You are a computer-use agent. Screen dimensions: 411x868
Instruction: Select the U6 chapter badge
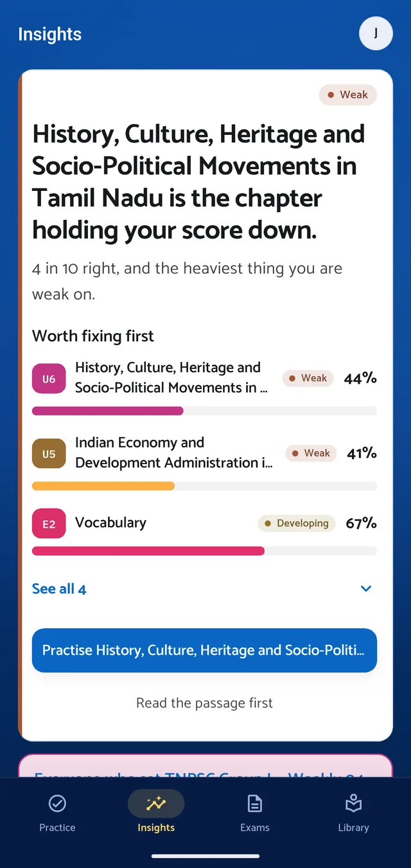(x=49, y=379)
